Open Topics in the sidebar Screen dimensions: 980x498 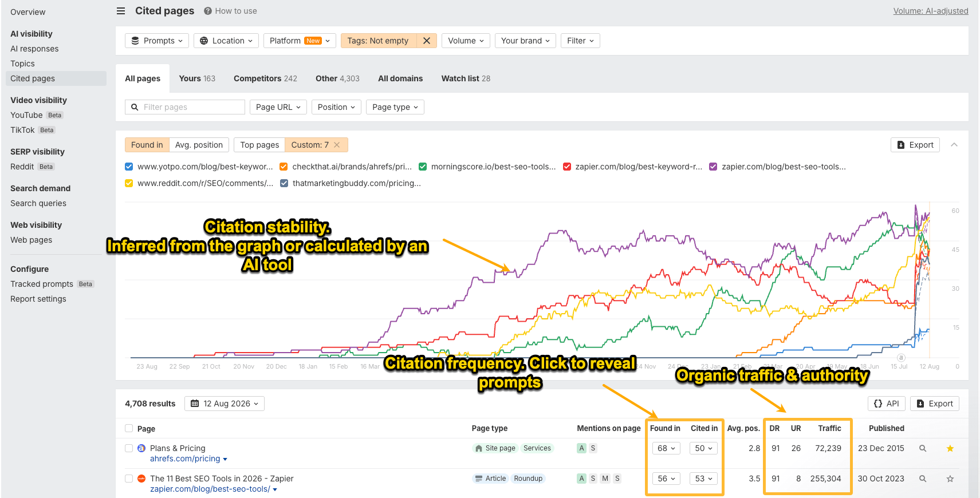point(22,64)
